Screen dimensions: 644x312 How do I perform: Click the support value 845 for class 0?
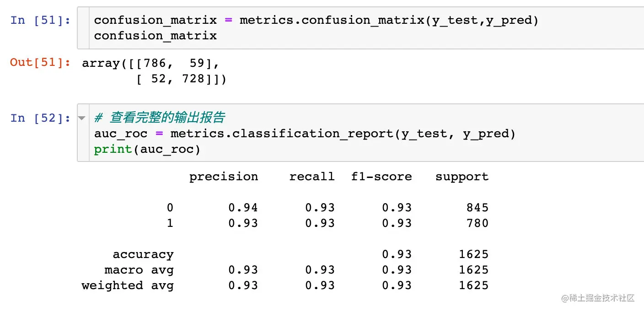(478, 208)
